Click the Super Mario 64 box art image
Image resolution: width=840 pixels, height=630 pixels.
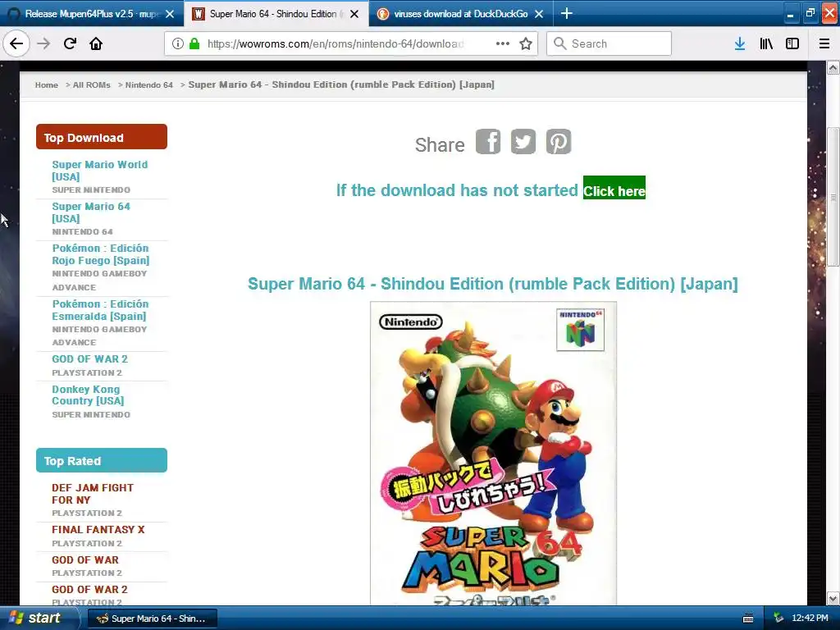click(x=493, y=453)
